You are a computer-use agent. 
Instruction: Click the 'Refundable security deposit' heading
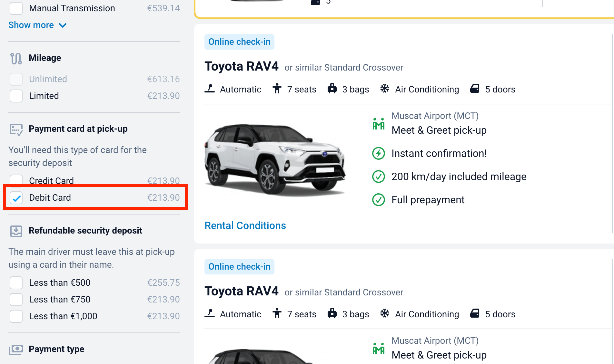coord(85,231)
